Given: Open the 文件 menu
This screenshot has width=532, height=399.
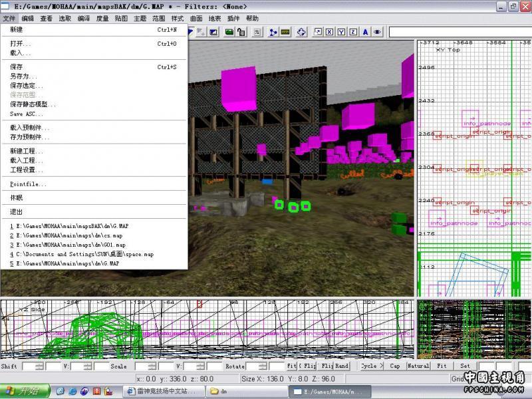Looking at the screenshot, I should pos(9,19).
